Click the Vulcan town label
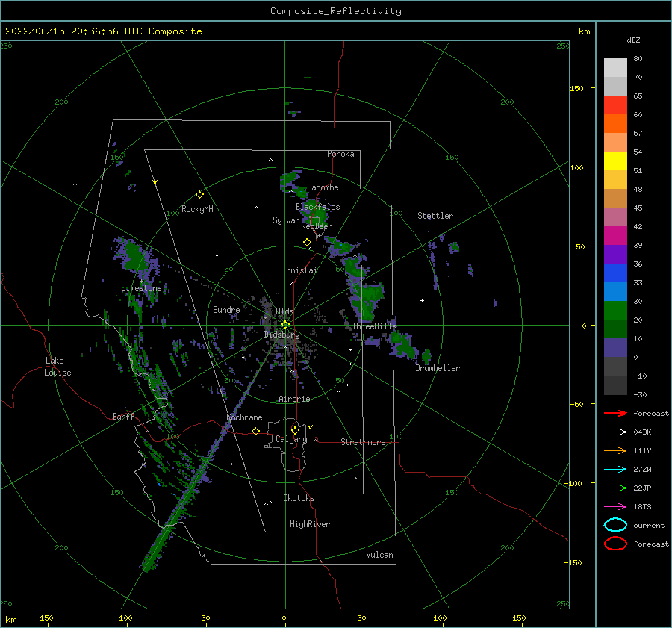The width and height of the screenshot is (672, 628). 379,555
